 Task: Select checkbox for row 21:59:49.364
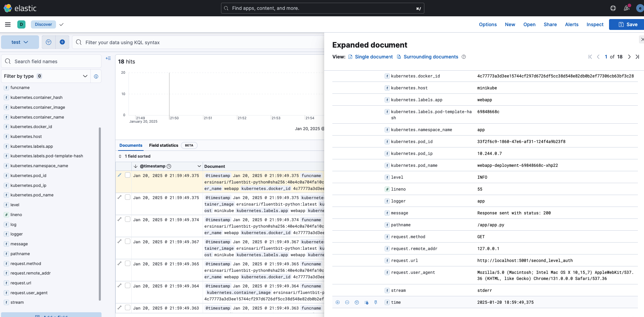pos(128,285)
